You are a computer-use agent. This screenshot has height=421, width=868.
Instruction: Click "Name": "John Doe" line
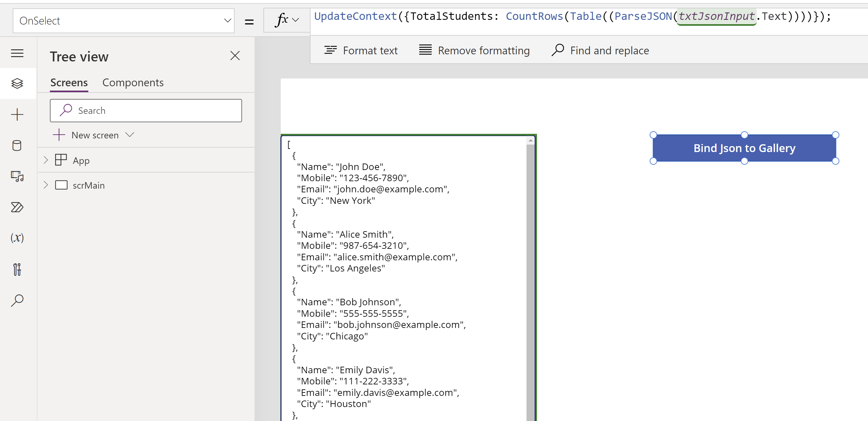pyautogui.click(x=341, y=167)
